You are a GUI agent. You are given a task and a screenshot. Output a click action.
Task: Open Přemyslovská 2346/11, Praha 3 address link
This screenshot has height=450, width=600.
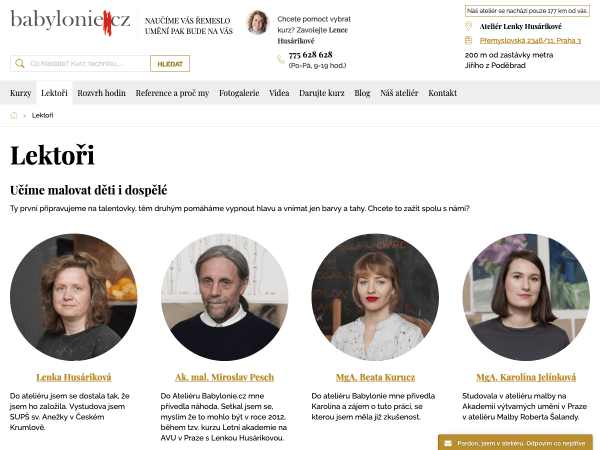coord(530,41)
